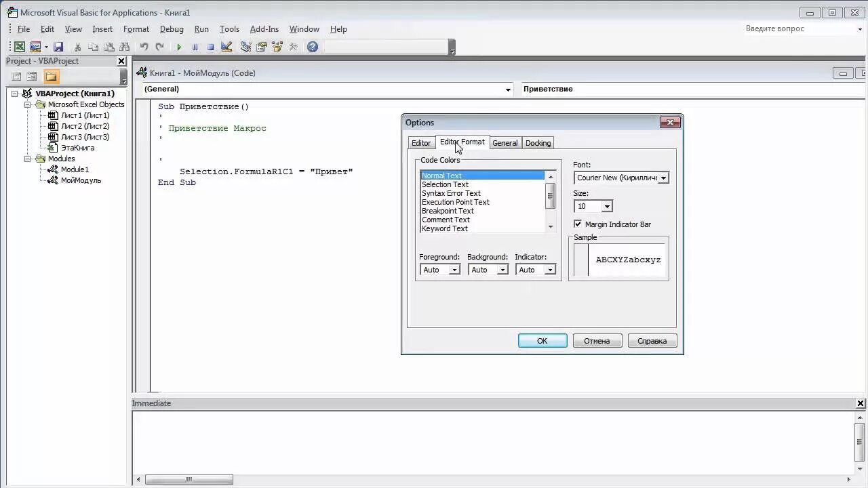Open the Tools menu

click(x=229, y=29)
